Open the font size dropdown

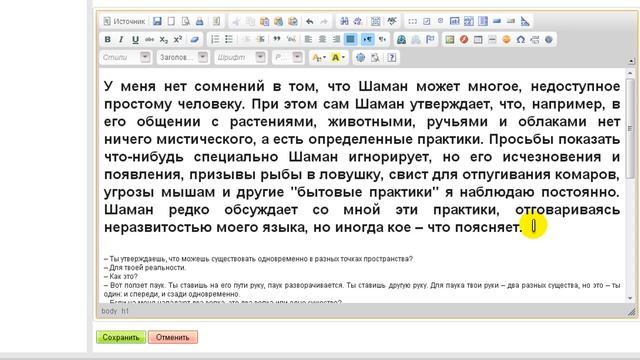[x=288, y=58]
